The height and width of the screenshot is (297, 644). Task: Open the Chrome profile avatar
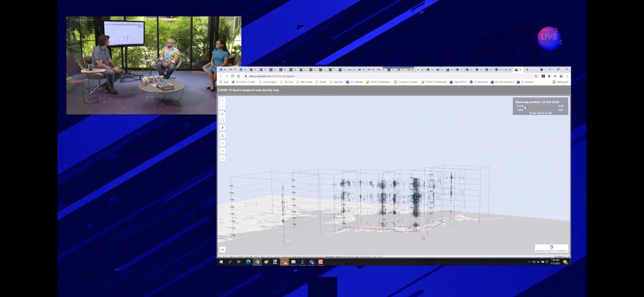[561, 76]
